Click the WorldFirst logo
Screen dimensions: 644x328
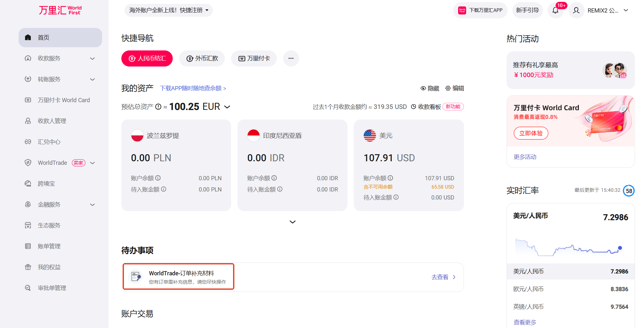(x=60, y=10)
